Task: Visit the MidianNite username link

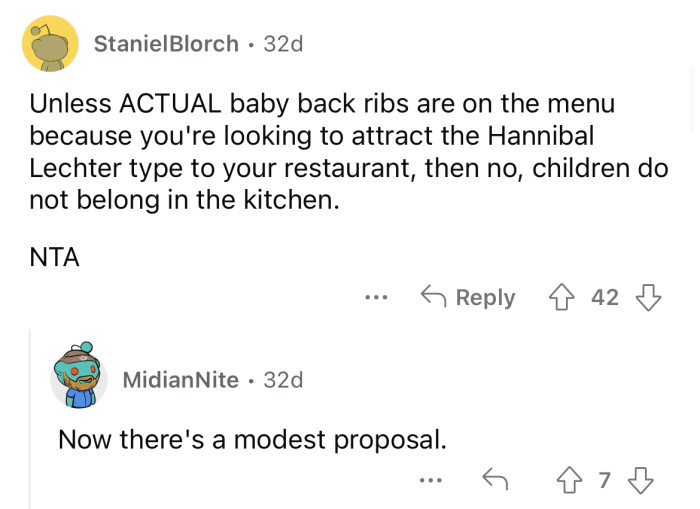Action: click(180, 380)
